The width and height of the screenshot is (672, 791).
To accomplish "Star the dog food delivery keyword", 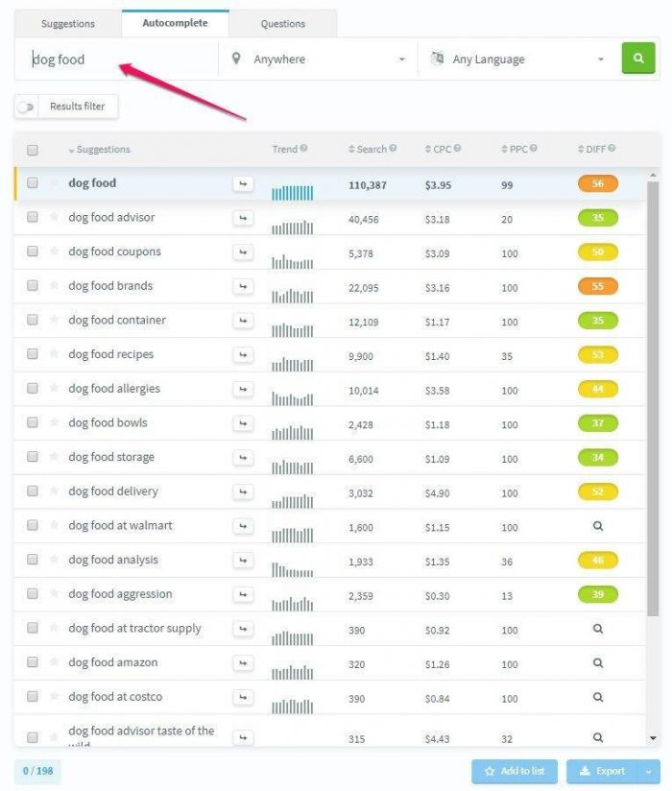I will 54,491.
